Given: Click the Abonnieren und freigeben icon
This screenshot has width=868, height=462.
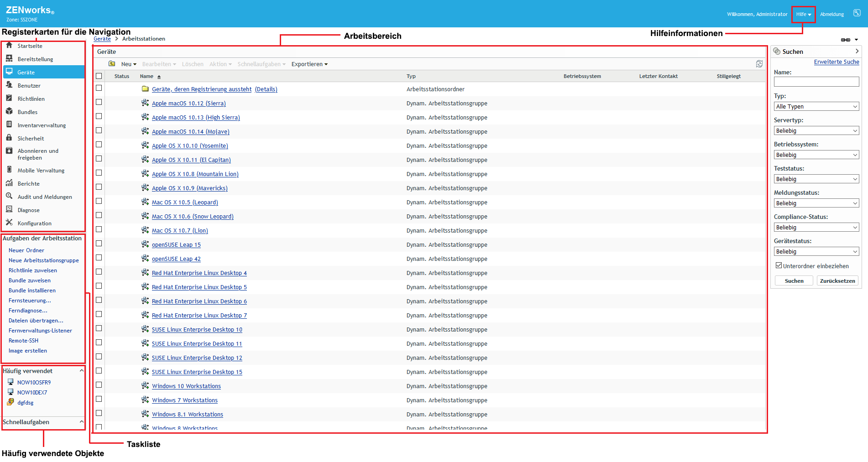Looking at the screenshot, I should point(9,151).
